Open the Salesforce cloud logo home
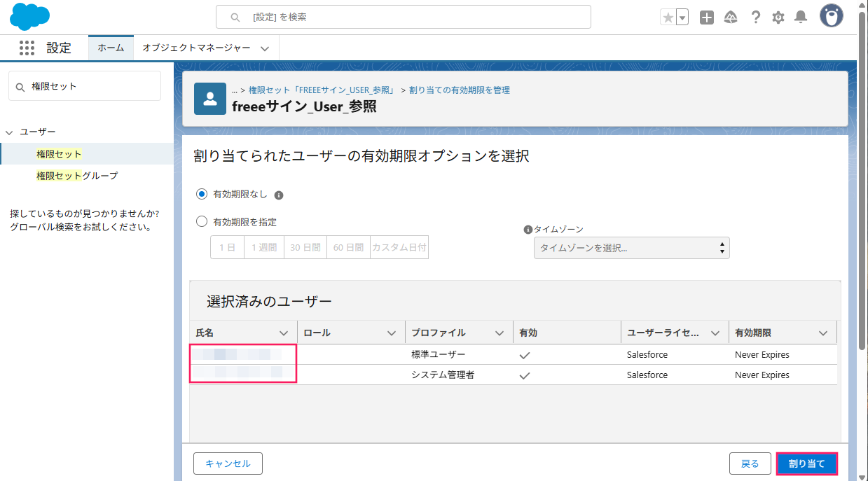Image resolution: width=868 pixels, height=481 pixels. [x=29, y=17]
